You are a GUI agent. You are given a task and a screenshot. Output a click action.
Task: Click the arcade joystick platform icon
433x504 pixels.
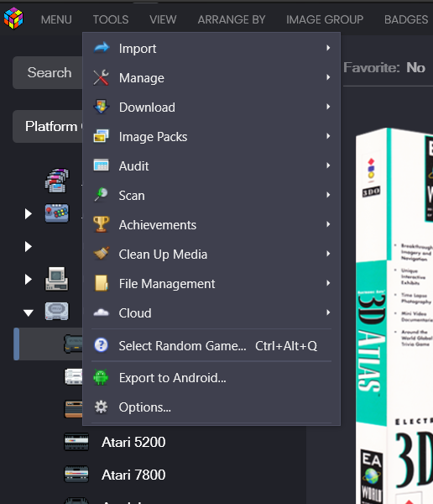[57, 213]
